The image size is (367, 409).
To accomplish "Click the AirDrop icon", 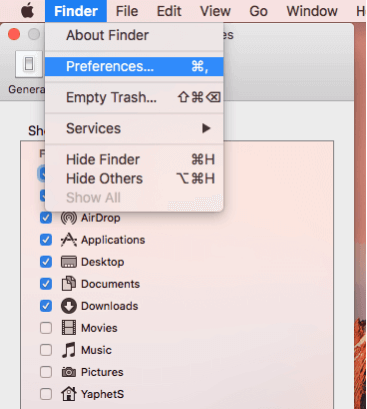I will click(69, 218).
